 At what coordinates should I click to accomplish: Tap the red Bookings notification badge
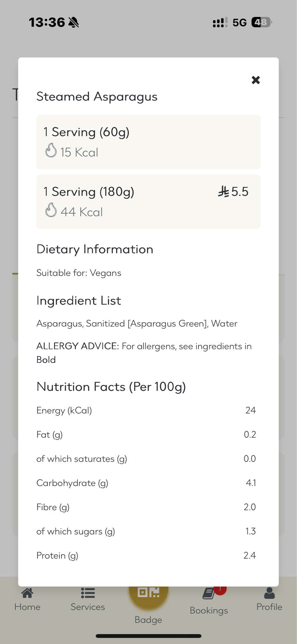point(220,589)
